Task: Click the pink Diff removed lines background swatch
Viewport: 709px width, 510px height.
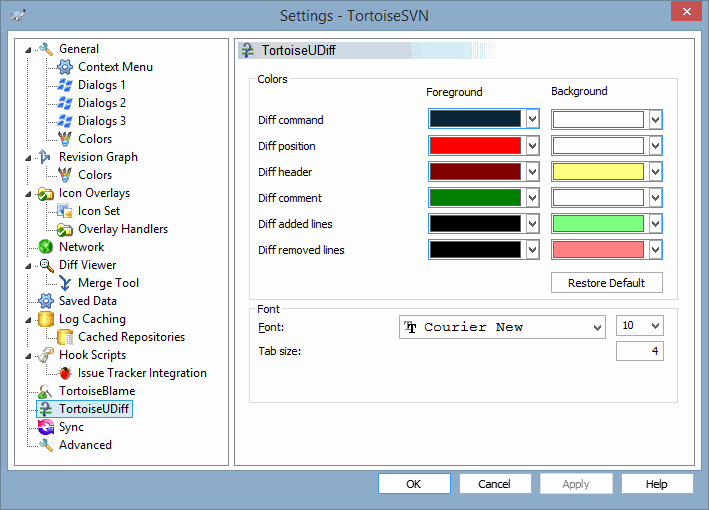Action: coord(598,250)
